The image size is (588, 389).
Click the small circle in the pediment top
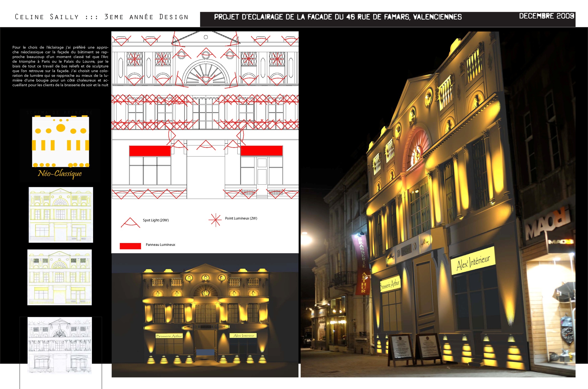(206, 37)
